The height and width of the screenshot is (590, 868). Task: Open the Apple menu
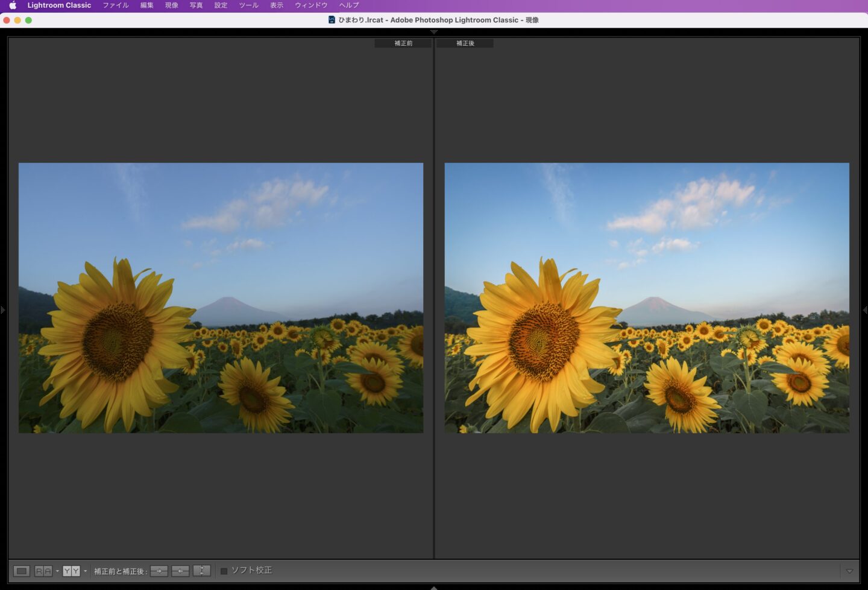click(x=13, y=5)
